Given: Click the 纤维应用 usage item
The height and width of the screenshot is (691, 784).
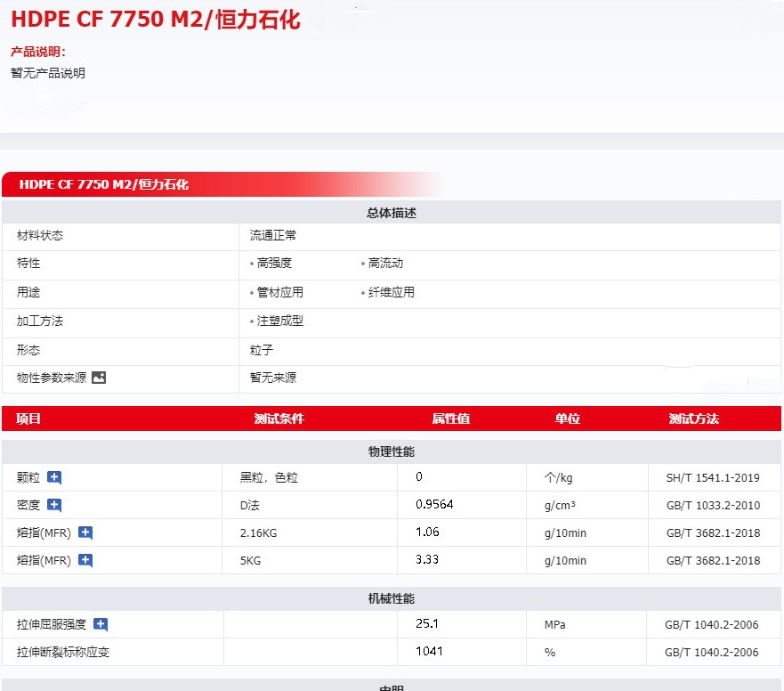Looking at the screenshot, I should [392, 292].
